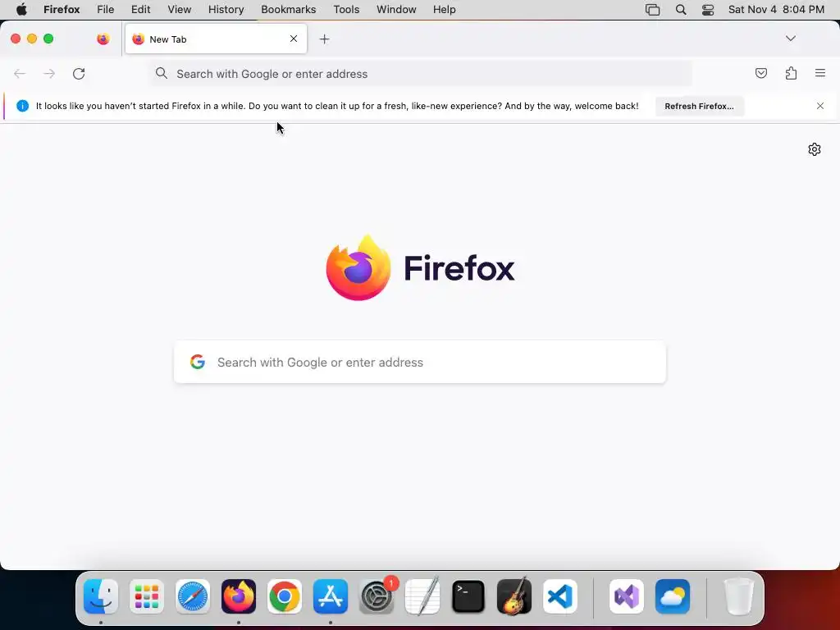Open Google Chrome from the dock
This screenshot has height=630, width=840.
[x=285, y=596]
